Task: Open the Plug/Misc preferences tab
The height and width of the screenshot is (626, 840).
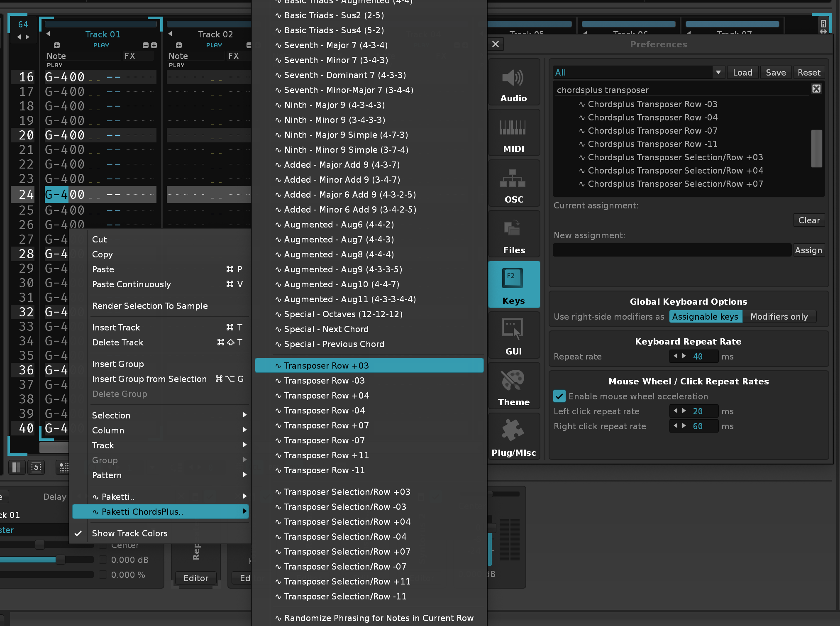Action: 513,437
